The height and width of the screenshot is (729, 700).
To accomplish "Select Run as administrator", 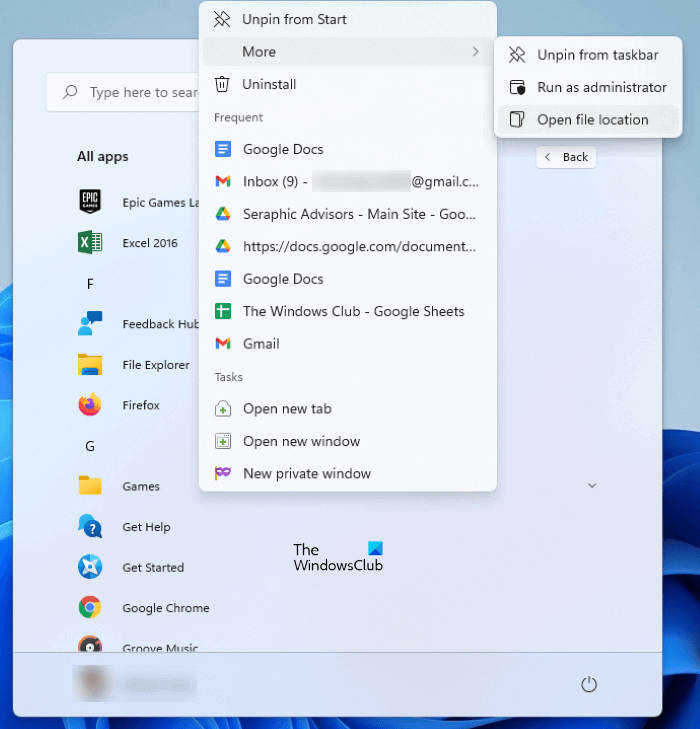I will pos(601,87).
